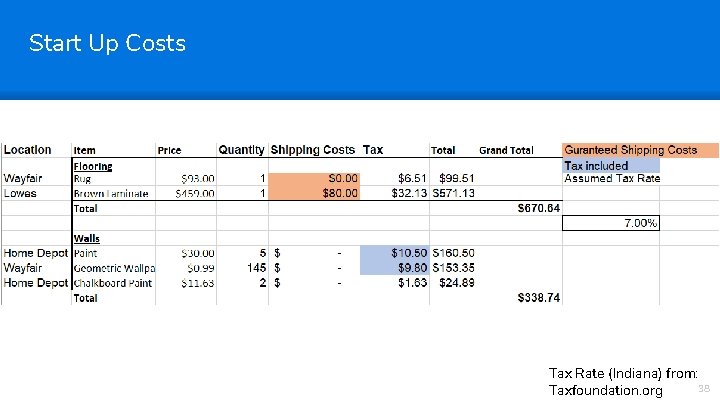
Task: Select the Brown Laminate item cell
Action: [x=112, y=193]
